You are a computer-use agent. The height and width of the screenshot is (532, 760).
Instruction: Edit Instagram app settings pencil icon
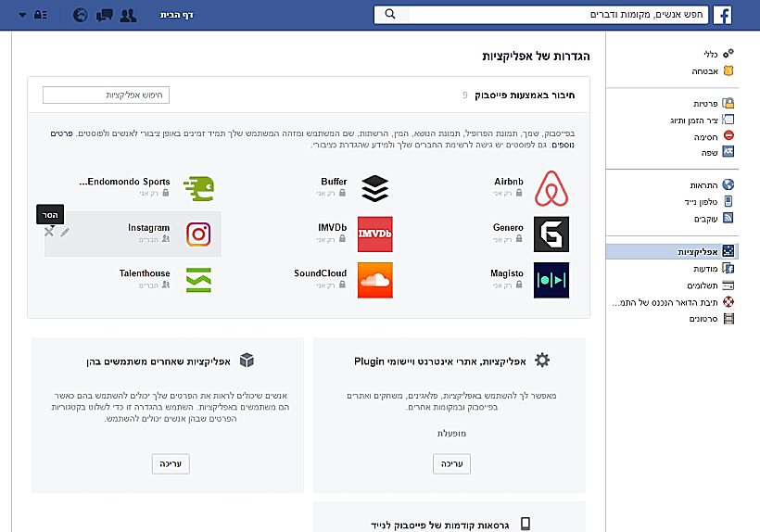point(64,231)
